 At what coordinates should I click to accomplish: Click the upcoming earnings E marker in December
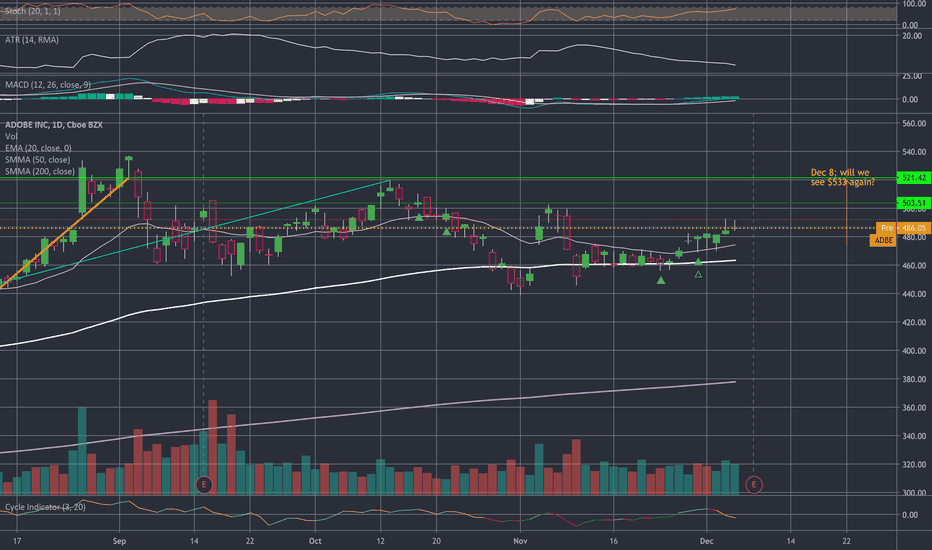pos(754,485)
